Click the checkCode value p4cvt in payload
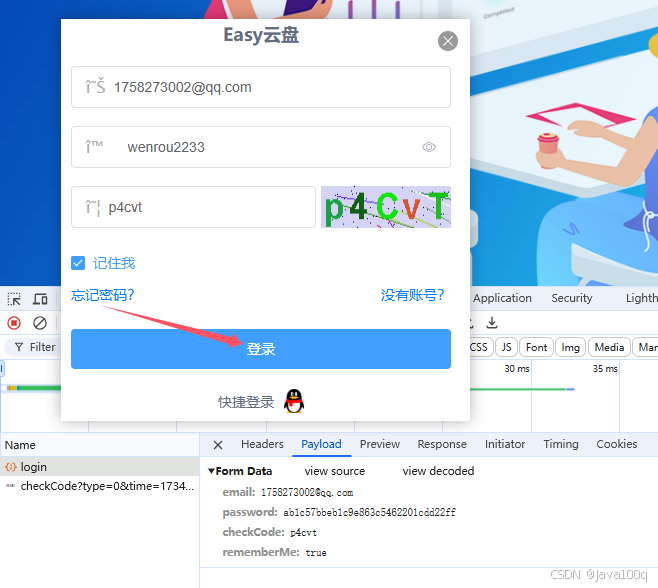 pyautogui.click(x=303, y=533)
